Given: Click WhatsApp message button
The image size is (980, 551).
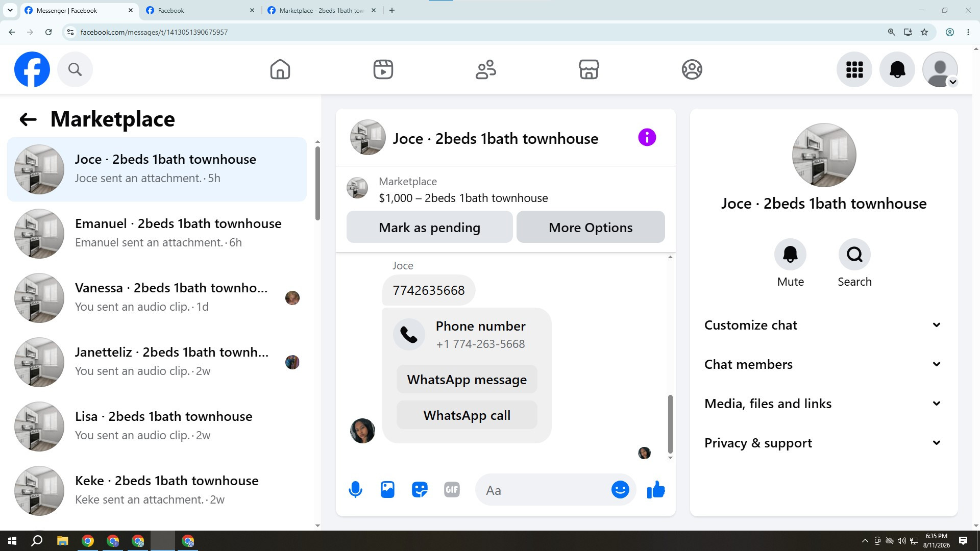Looking at the screenshot, I should (467, 380).
